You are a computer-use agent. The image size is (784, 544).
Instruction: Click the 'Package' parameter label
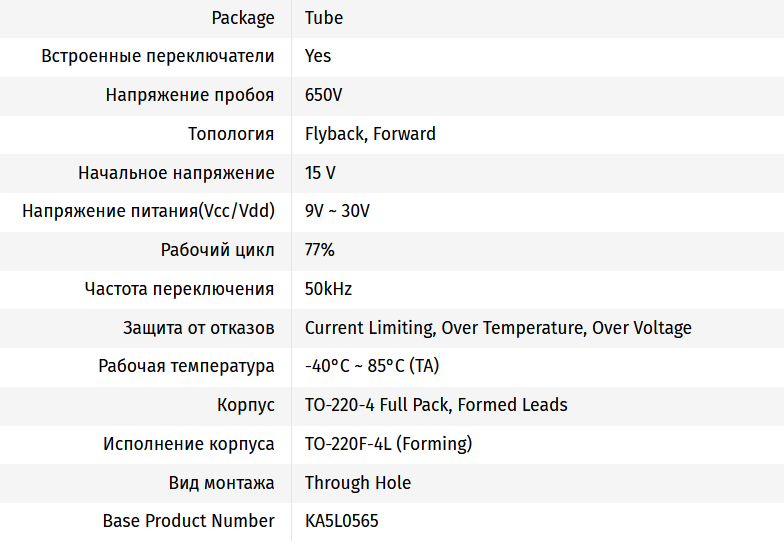tap(243, 18)
